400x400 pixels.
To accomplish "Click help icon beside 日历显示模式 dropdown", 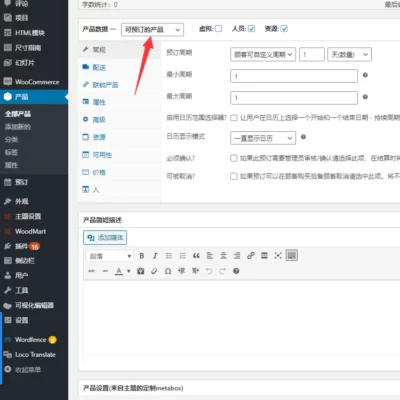I will 303,137.
